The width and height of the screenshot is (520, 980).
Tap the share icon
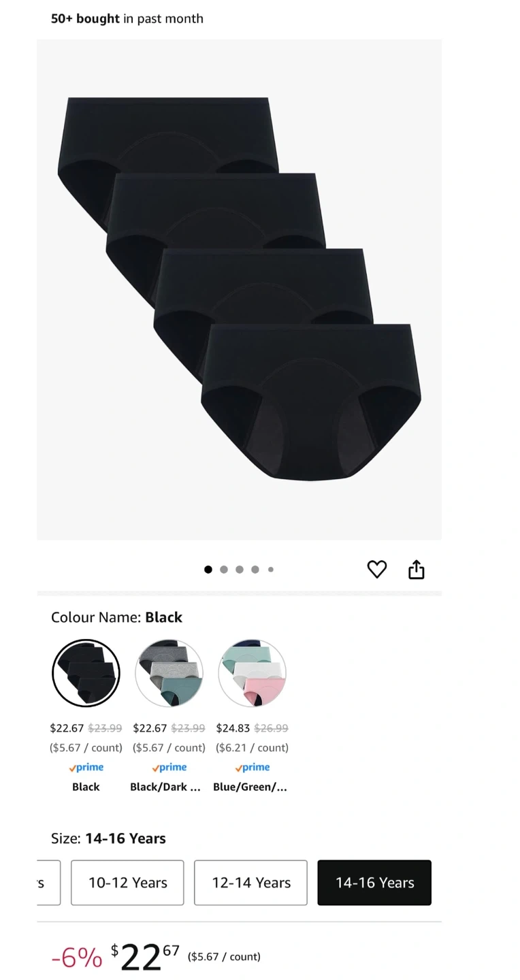pos(416,569)
